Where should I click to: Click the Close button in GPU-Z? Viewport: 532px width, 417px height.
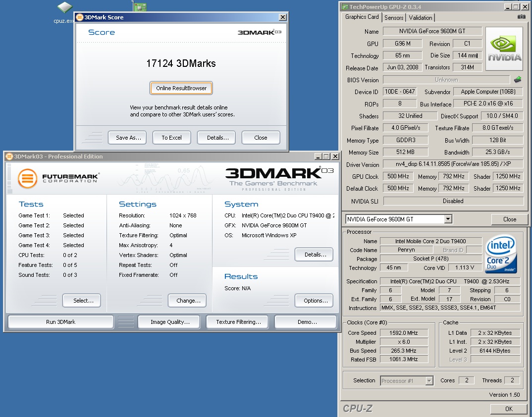point(509,219)
